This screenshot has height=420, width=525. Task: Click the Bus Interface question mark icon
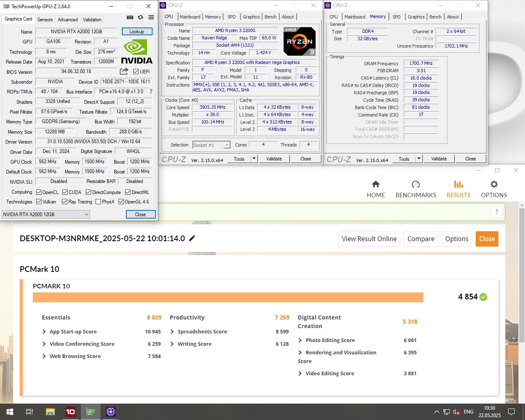[151, 91]
